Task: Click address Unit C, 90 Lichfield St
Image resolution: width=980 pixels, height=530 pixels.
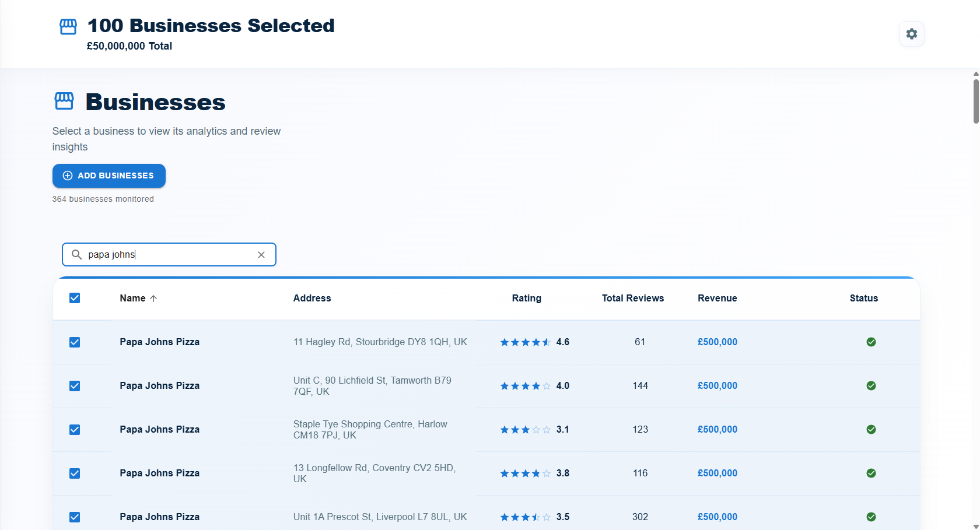Action: click(x=372, y=386)
